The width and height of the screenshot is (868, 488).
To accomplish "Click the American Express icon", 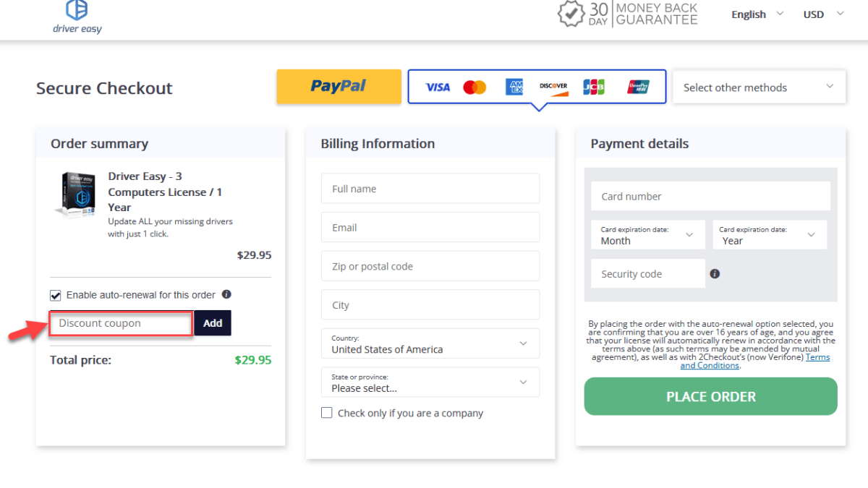I will pos(514,87).
